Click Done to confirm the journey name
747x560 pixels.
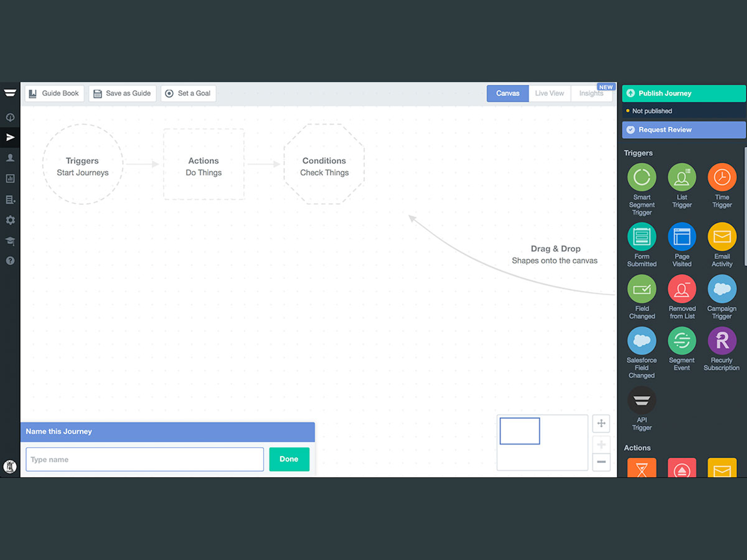(289, 459)
